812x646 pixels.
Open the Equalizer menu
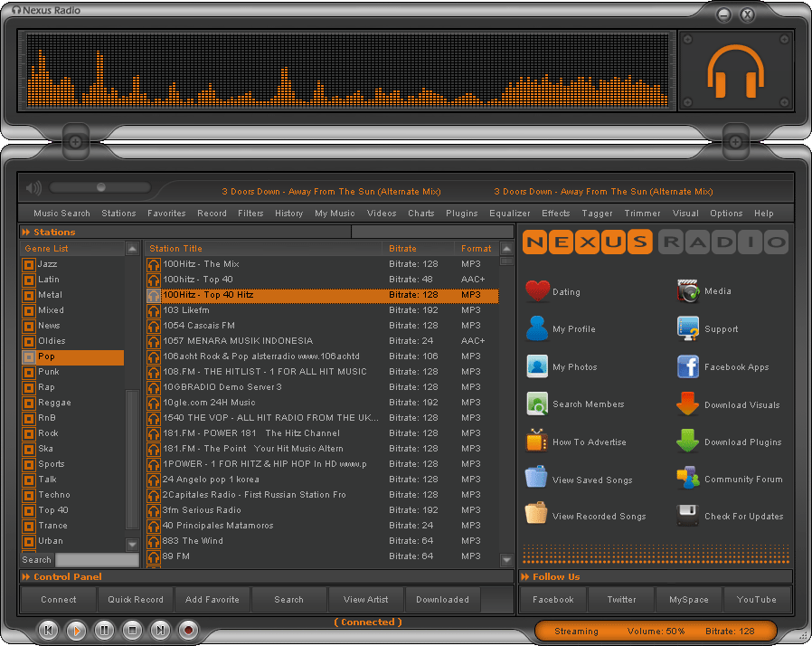509,214
